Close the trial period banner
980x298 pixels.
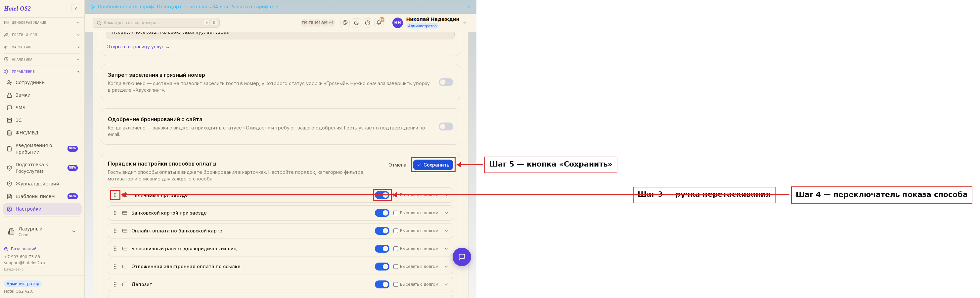[469, 7]
